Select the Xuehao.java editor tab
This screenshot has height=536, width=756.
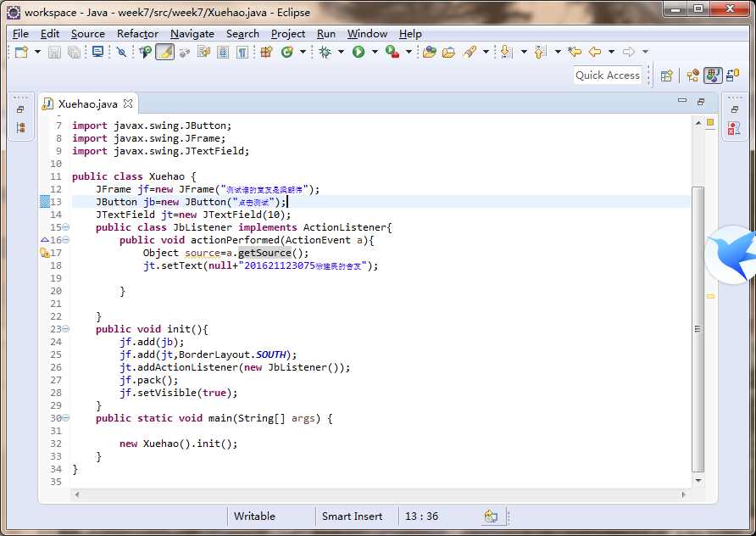(x=88, y=103)
